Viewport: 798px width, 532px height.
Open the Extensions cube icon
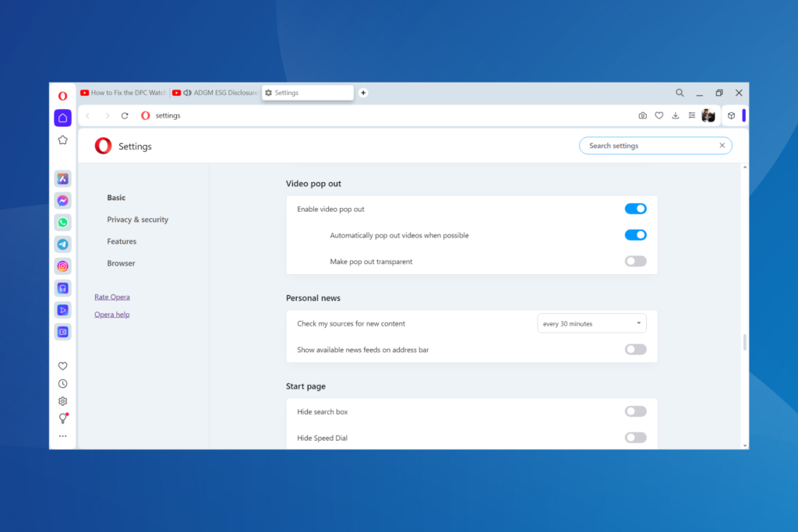coord(731,115)
